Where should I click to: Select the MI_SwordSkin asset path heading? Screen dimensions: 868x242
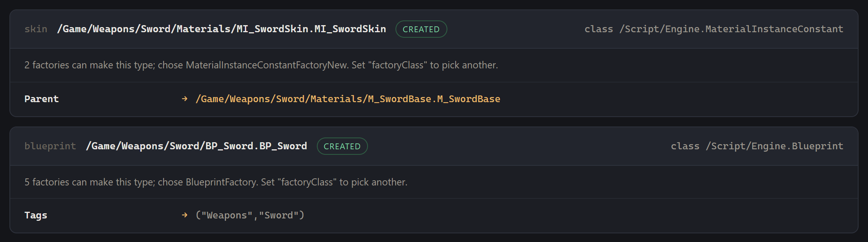click(x=221, y=29)
